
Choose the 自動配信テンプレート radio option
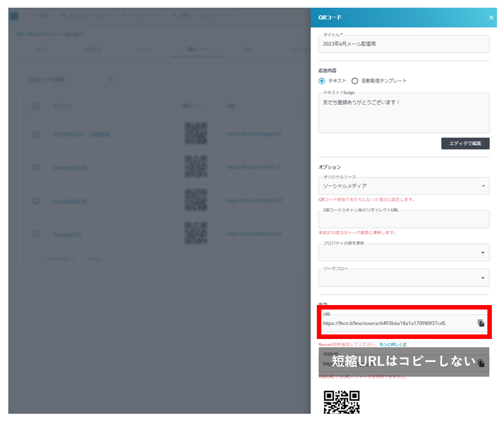[355, 81]
